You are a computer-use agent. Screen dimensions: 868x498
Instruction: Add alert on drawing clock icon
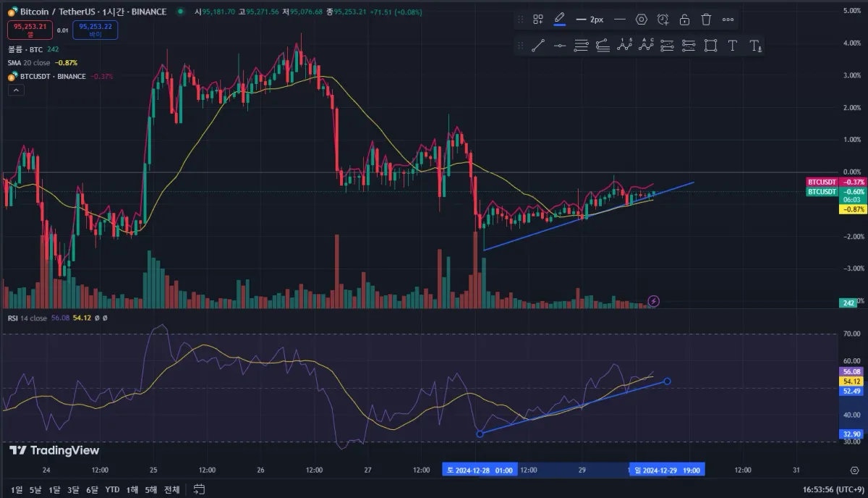click(x=663, y=20)
